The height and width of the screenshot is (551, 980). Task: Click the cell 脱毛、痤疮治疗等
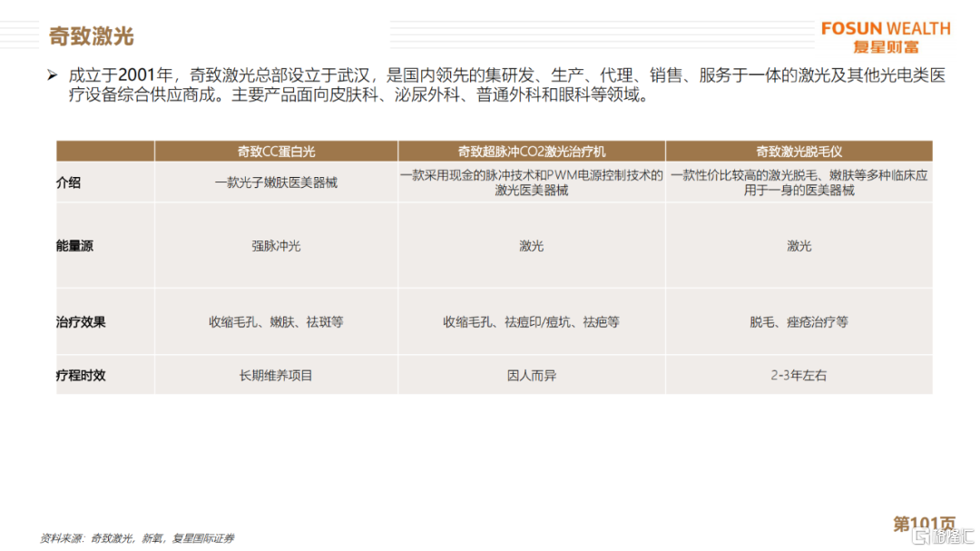pyautogui.click(x=799, y=322)
